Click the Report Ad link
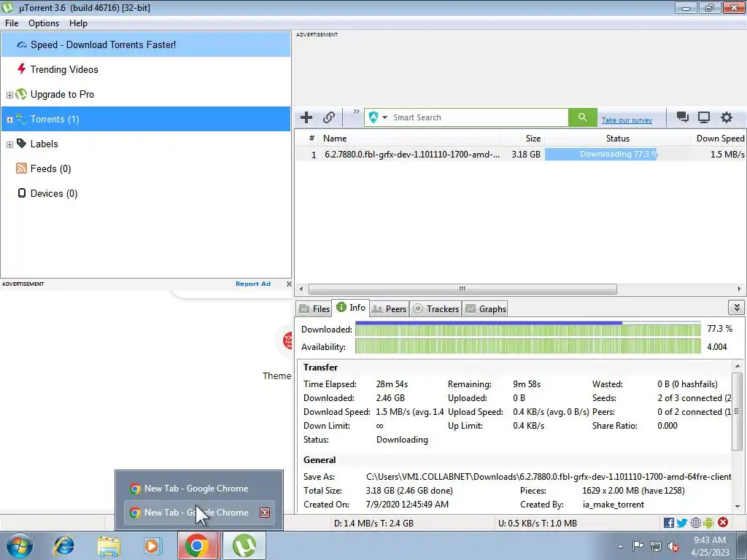 click(x=253, y=284)
